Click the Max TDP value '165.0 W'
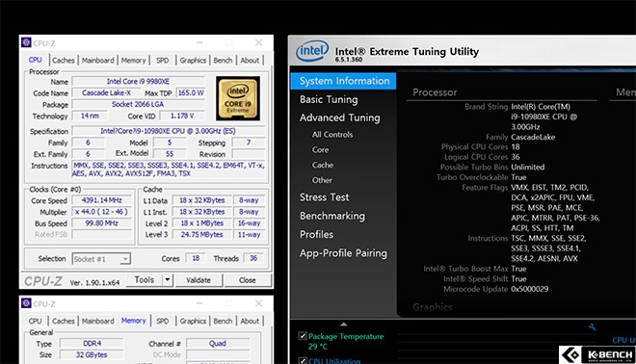 (191, 92)
